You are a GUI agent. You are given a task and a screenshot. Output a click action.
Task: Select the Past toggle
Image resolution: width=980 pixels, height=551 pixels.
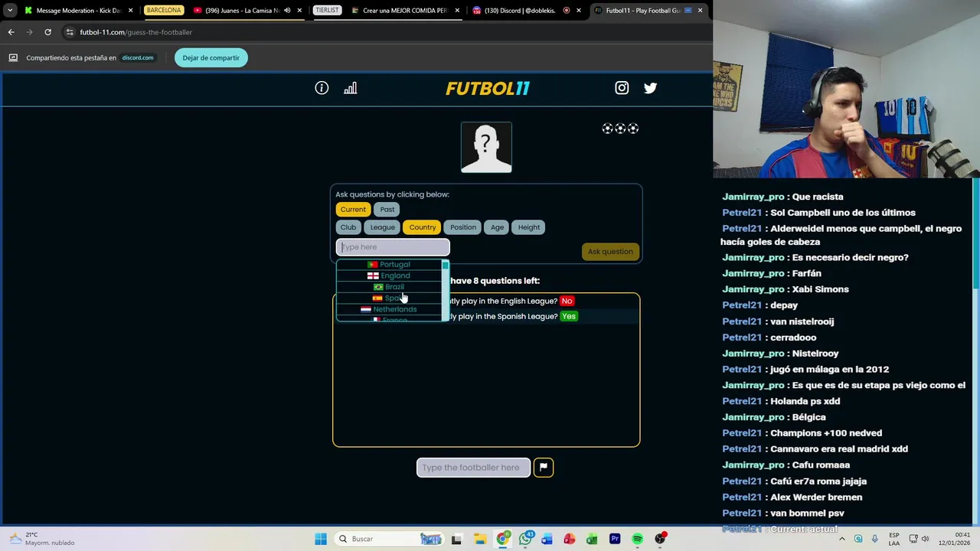pyautogui.click(x=387, y=209)
